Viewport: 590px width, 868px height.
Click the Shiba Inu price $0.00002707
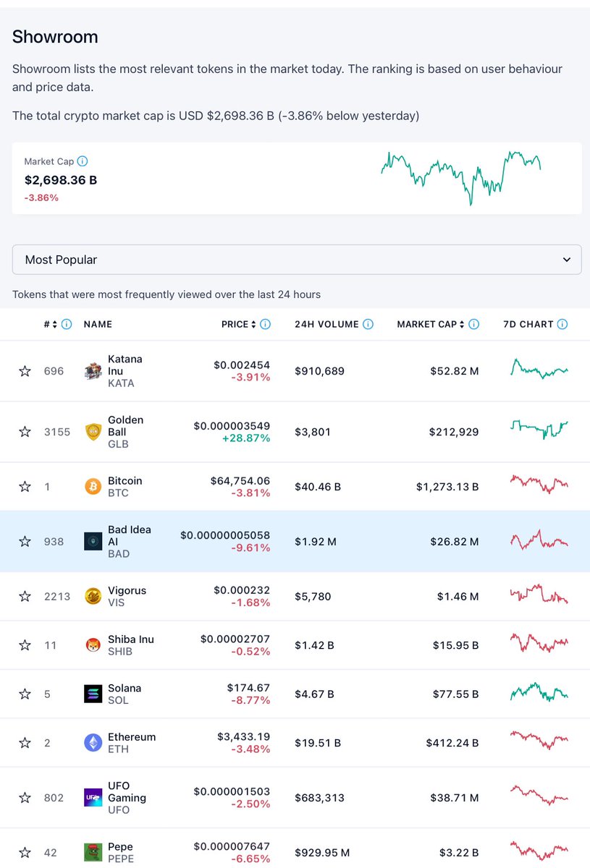[235, 639]
